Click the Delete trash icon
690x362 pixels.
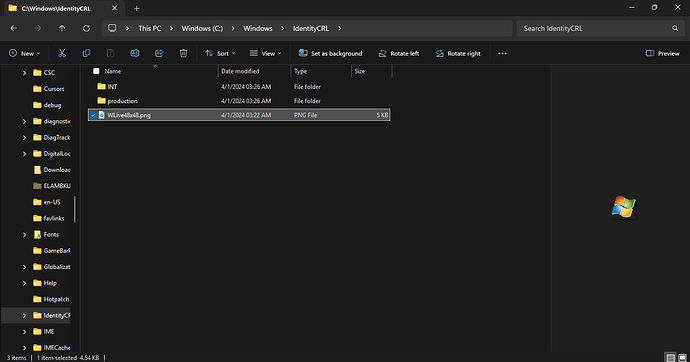click(183, 53)
